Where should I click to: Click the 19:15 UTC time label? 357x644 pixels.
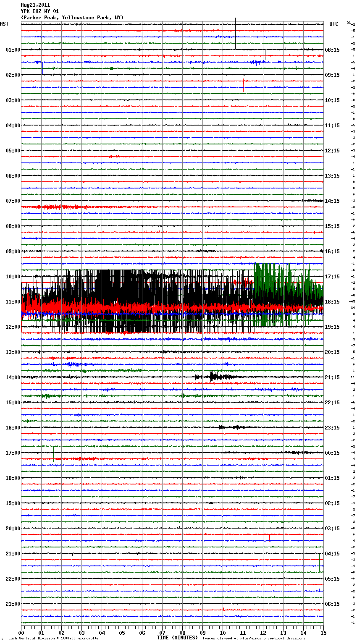pyautogui.click(x=332, y=327)
